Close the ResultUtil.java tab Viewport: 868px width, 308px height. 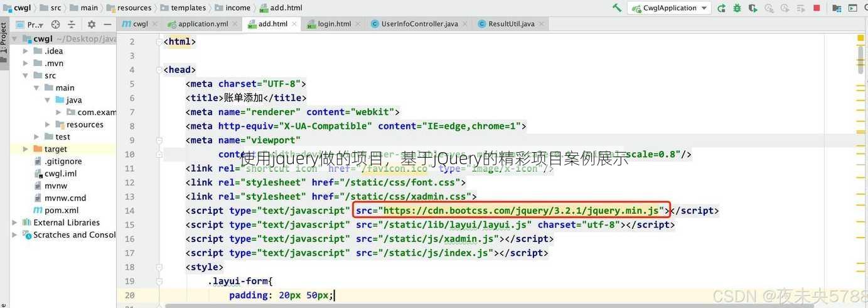(542, 24)
